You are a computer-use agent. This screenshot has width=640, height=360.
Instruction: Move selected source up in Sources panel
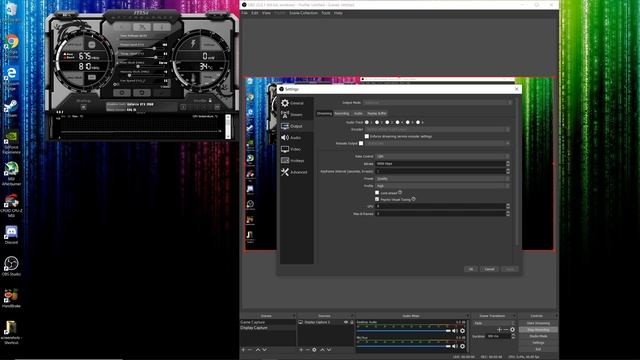click(322, 350)
